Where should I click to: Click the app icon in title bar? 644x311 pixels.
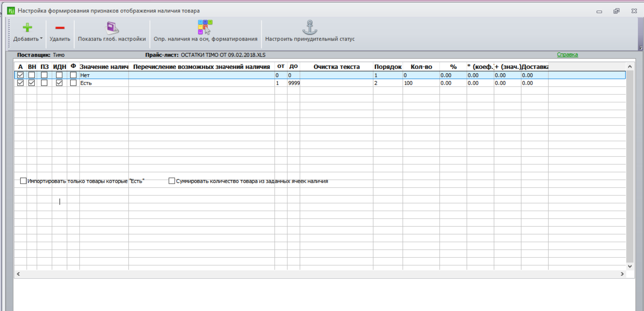coord(10,10)
